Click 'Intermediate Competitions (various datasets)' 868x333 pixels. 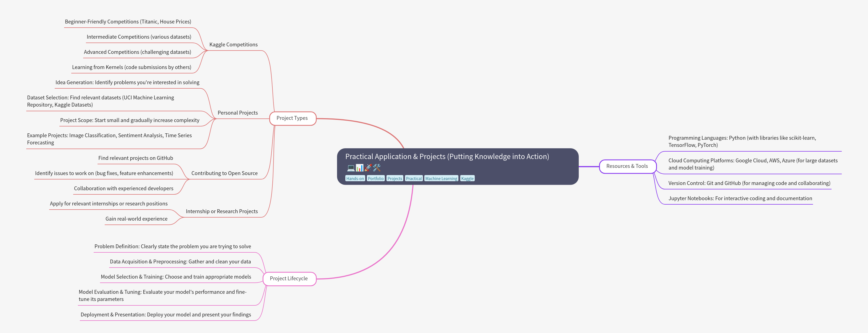coord(139,37)
